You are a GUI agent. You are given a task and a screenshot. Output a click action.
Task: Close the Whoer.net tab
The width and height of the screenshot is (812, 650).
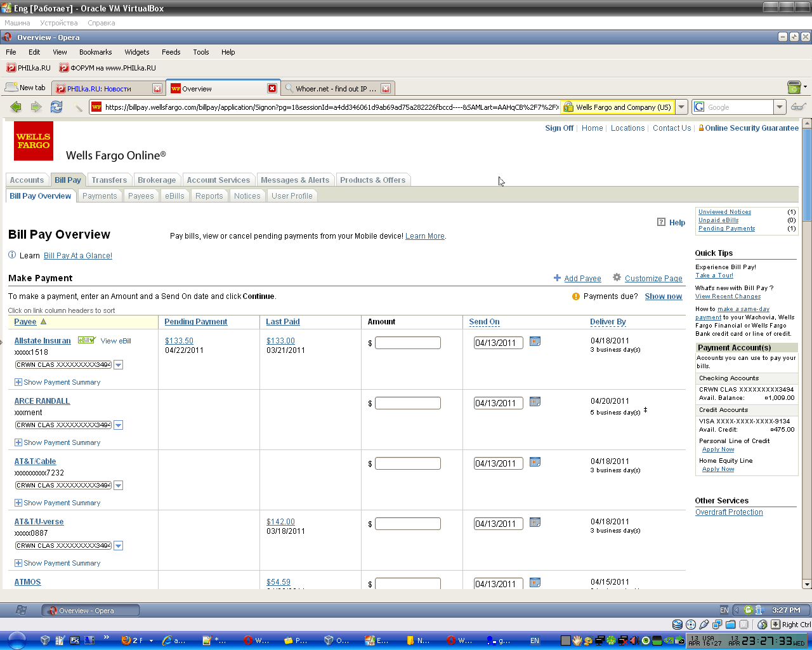(385, 88)
